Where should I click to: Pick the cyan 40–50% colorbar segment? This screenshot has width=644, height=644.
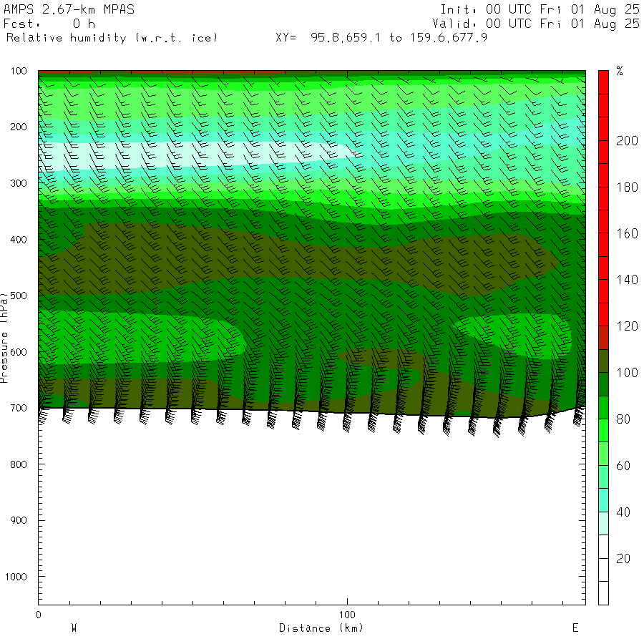[603, 500]
